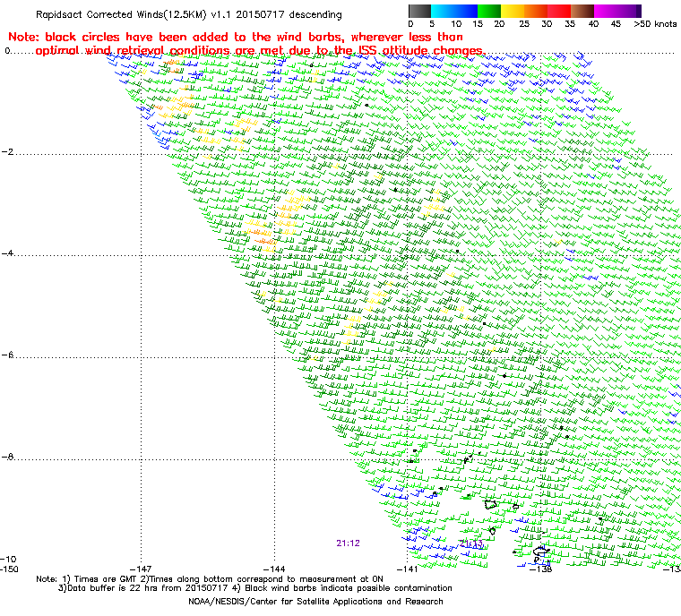Click the 'Note: 1) Times are GMT' footer line
This screenshot has height=616, width=681.
[x=210, y=579]
